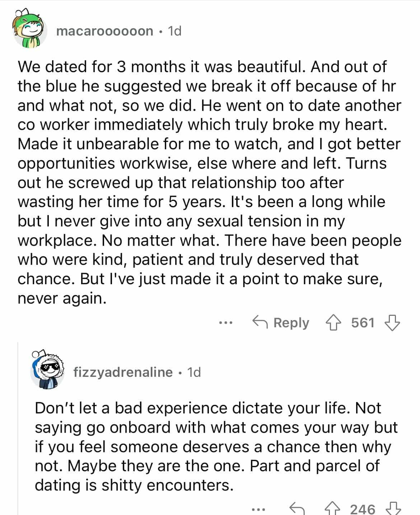Viewport: 420px width, 515px height.
Task: Visit the fizzyadrenaline username profile
Action: (x=123, y=372)
